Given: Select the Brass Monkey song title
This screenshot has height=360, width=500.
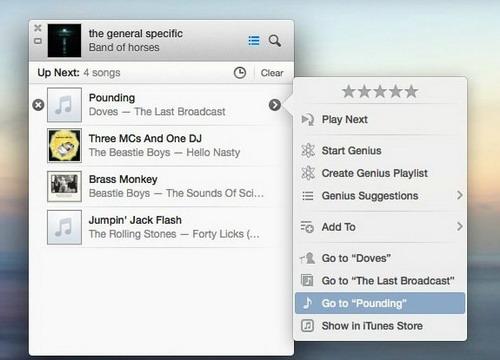Looking at the screenshot, I should [123, 179].
